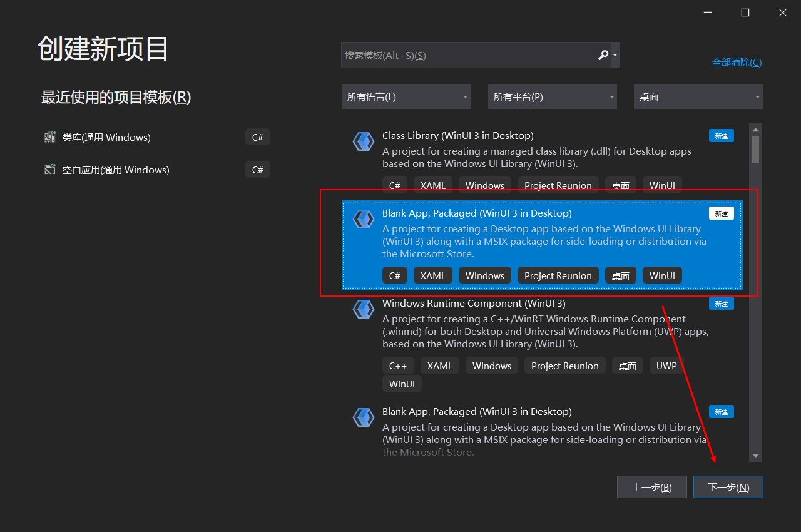The width and height of the screenshot is (801, 532).
Task: Click the search magnifier icon
Action: [x=603, y=55]
